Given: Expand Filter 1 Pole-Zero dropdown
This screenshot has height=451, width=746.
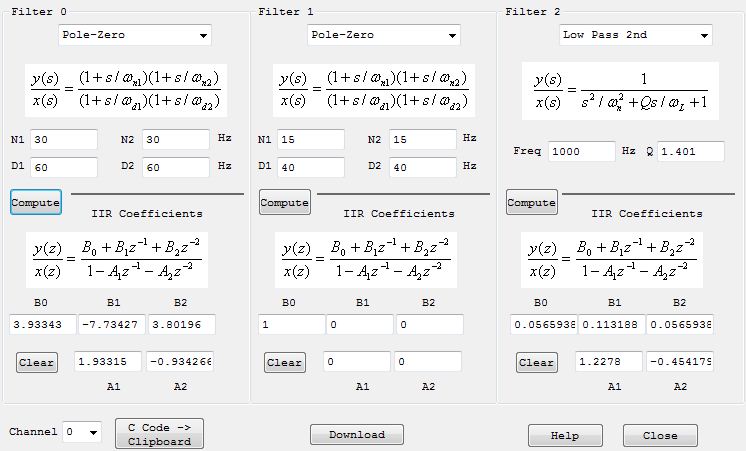Looking at the screenshot, I should 384,36.
